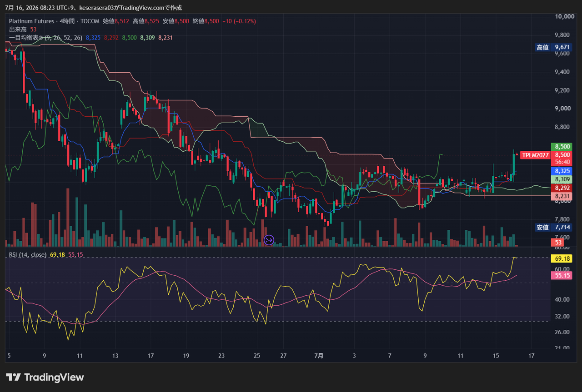The height and width of the screenshot is (392, 582).
Task: Click pink 8,231 label on price axis
Action: [562, 196]
